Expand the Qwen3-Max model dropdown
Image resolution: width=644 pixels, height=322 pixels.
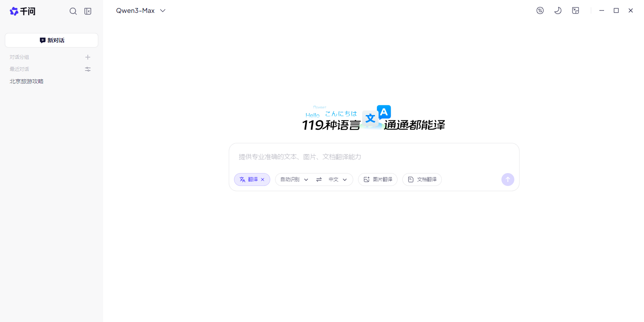[x=141, y=11]
